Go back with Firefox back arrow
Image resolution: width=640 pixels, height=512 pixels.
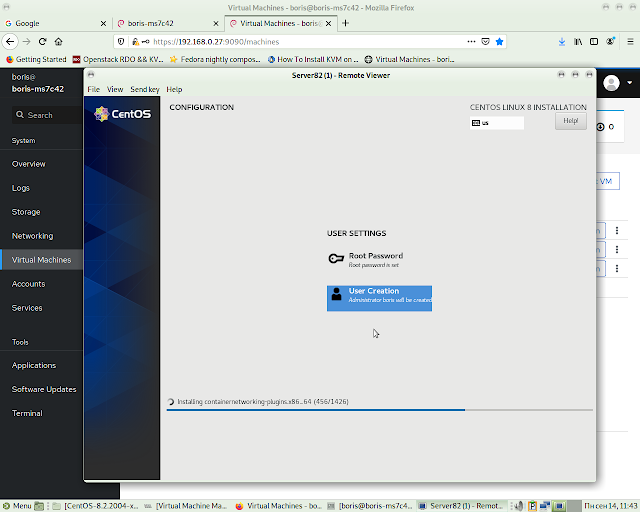(10, 42)
